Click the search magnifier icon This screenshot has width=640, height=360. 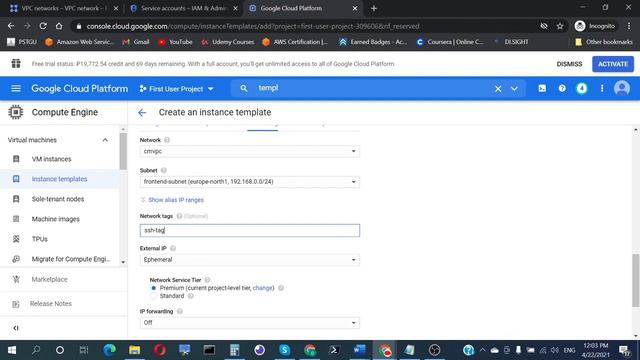[x=244, y=88]
